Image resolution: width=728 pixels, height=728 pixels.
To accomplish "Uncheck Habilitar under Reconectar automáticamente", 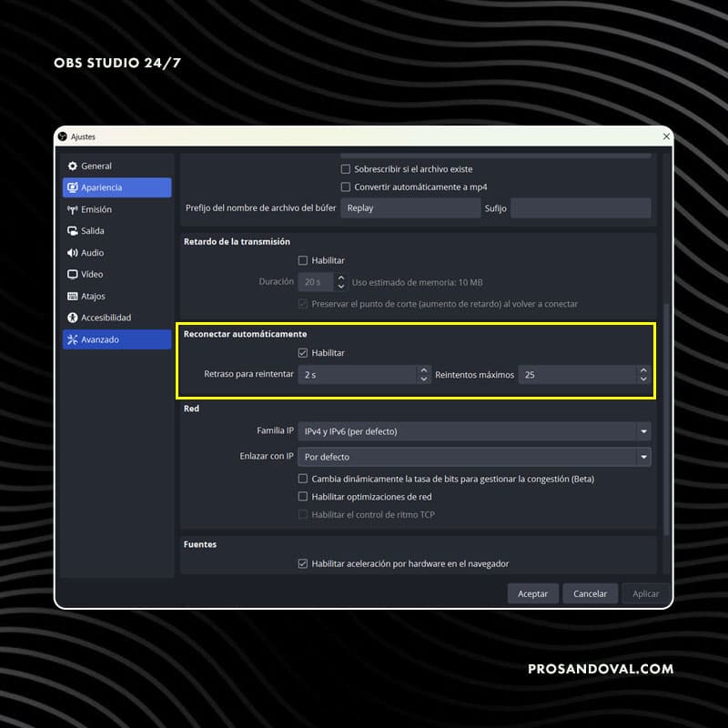I will pyautogui.click(x=303, y=353).
